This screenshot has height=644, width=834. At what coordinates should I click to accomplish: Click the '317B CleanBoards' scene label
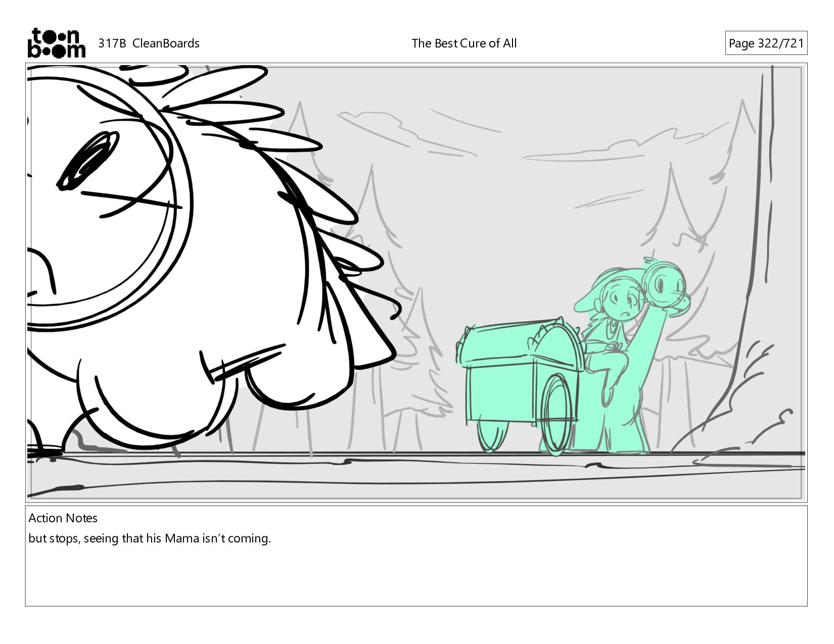point(149,43)
